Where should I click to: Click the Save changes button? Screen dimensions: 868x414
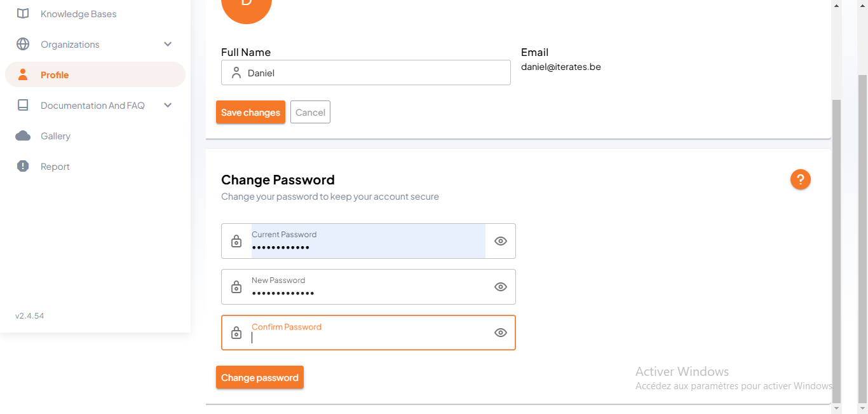coord(250,112)
